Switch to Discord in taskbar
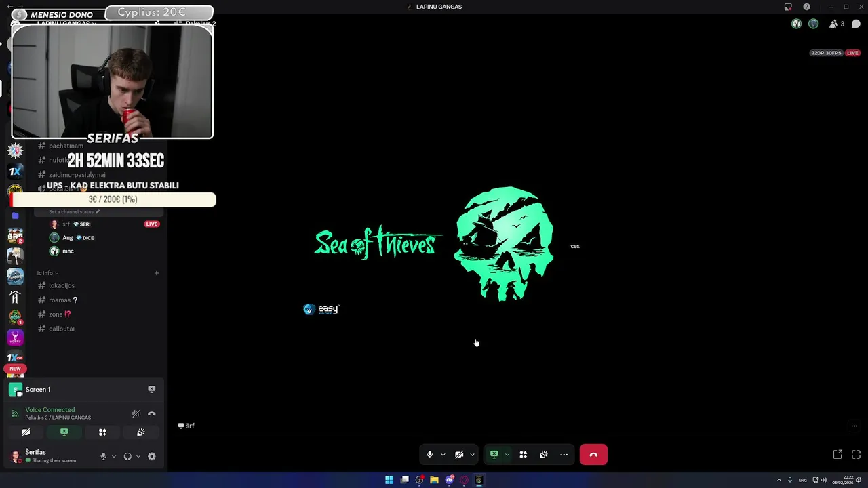 [x=449, y=480]
